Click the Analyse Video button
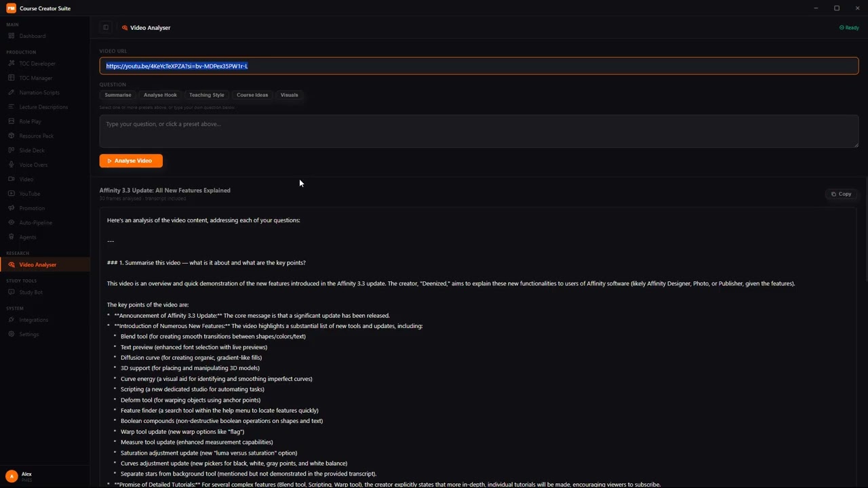This screenshot has height=488, width=868. pyautogui.click(x=131, y=161)
